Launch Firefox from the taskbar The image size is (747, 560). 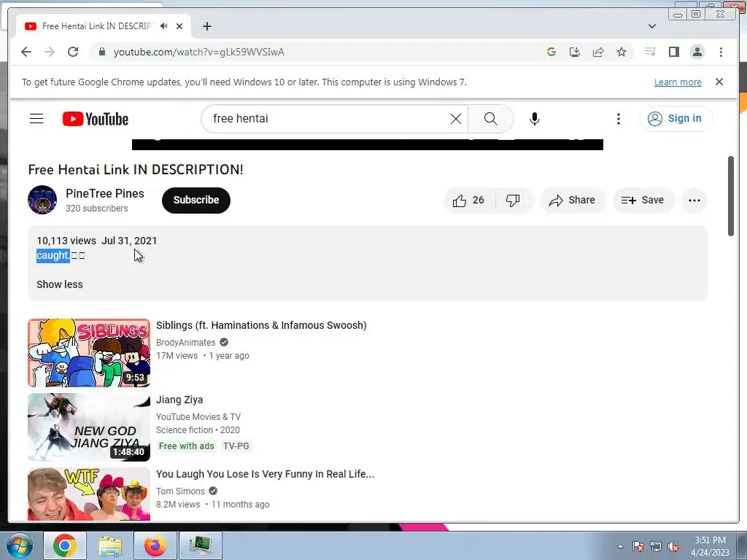(x=155, y=545)
